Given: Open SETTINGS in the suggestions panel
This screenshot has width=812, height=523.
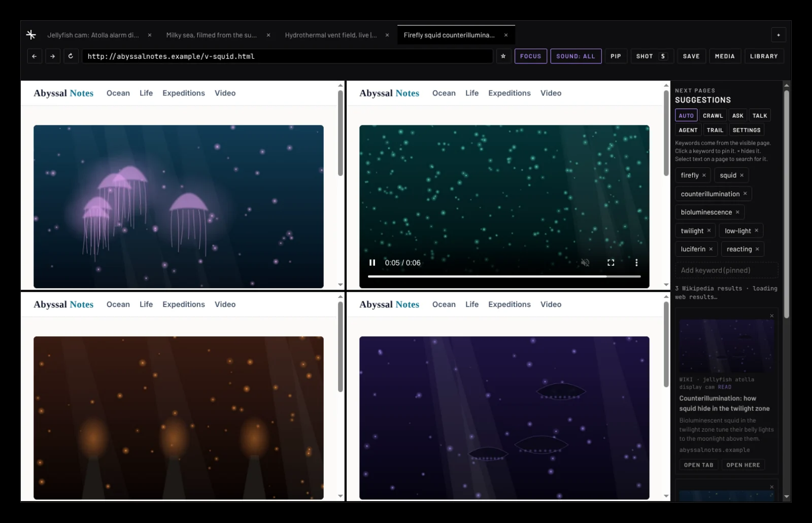Looking at the screenshot, I should [x=747, y=130].
